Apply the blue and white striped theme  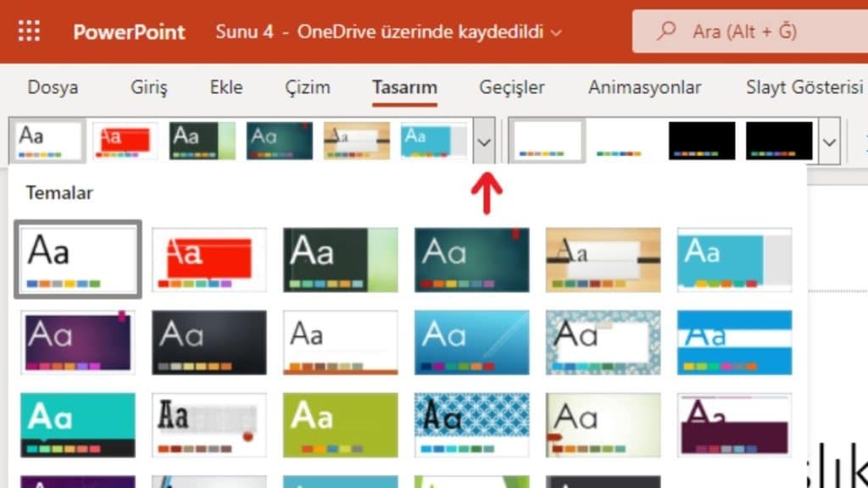click(x=735, y=342)
